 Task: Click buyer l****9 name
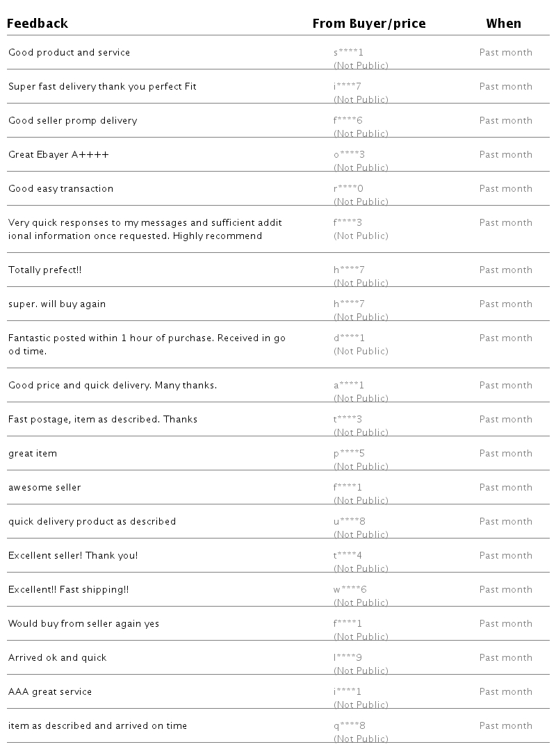point(347,658)
